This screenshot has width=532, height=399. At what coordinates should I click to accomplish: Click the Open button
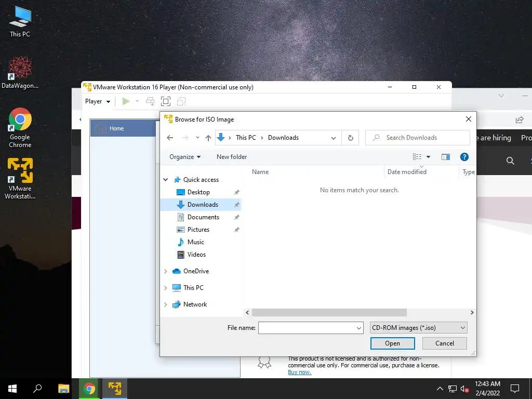click(x=393, y=343)
